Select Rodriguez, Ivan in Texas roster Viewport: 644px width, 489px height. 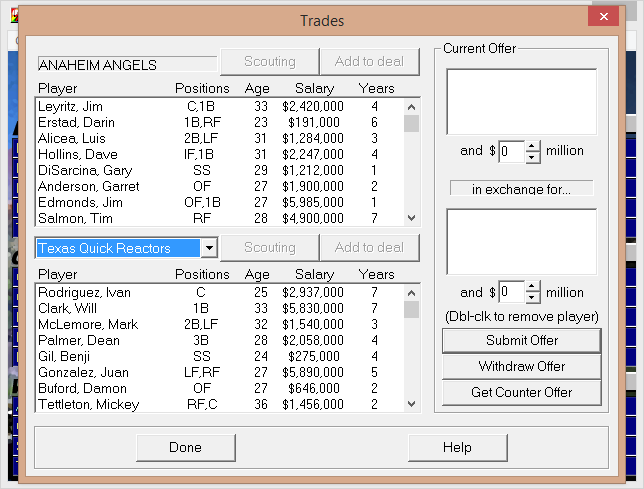[220, 292]
